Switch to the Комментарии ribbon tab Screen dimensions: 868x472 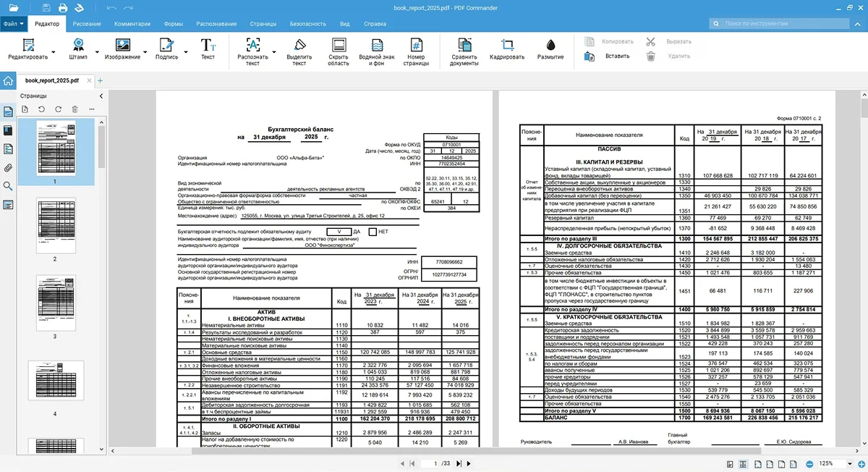(132, 24)
